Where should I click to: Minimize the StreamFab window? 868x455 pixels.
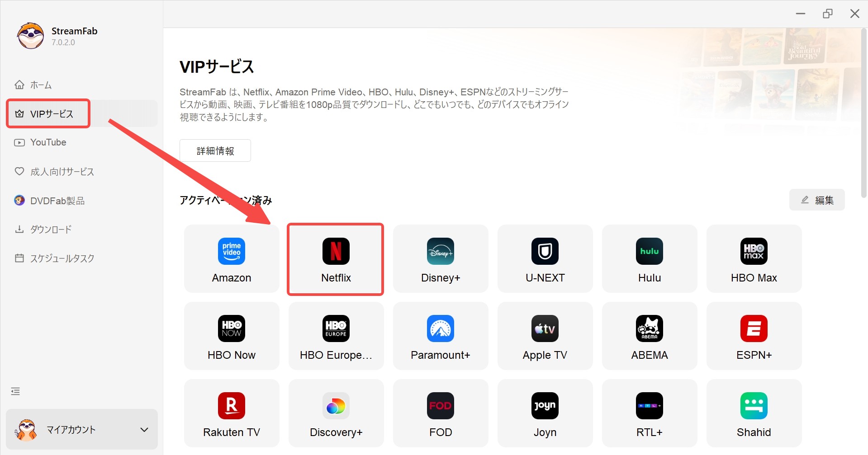click(x=801, y=14)
